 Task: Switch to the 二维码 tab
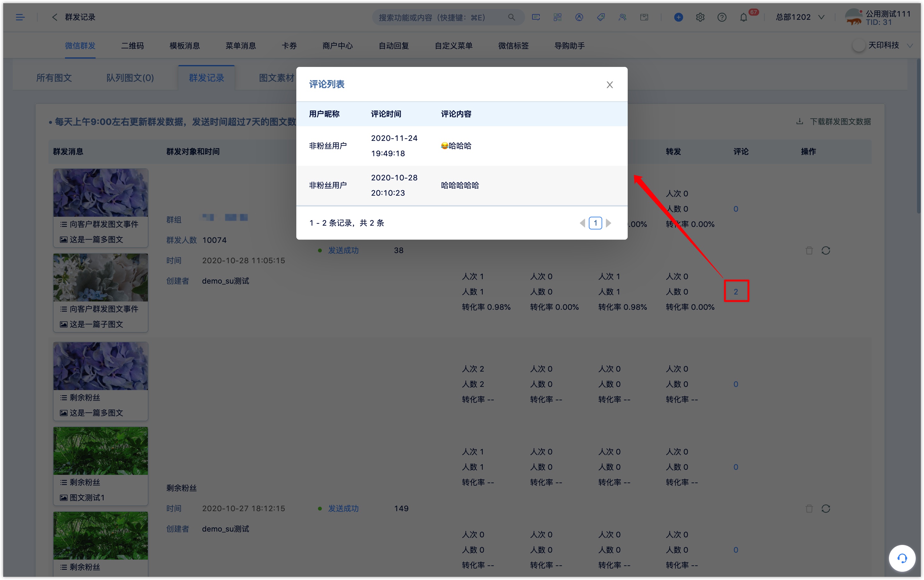(x=133, y=46)
